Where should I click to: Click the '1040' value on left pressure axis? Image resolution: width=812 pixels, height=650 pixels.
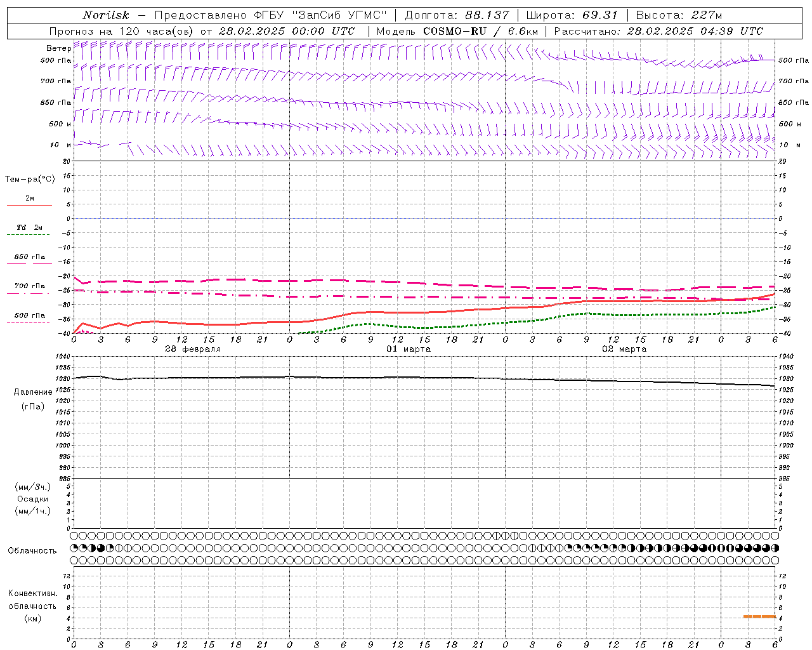coord(62,357)
